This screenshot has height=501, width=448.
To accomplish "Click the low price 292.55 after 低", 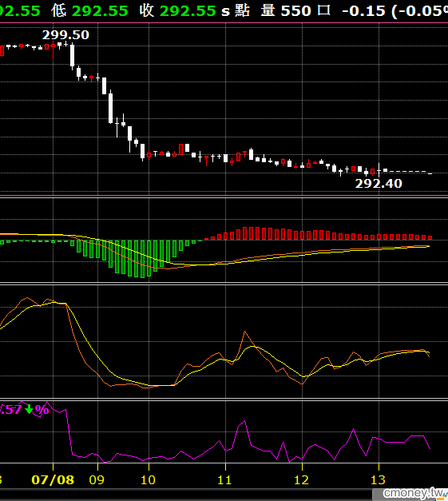I will coord(100,11).
